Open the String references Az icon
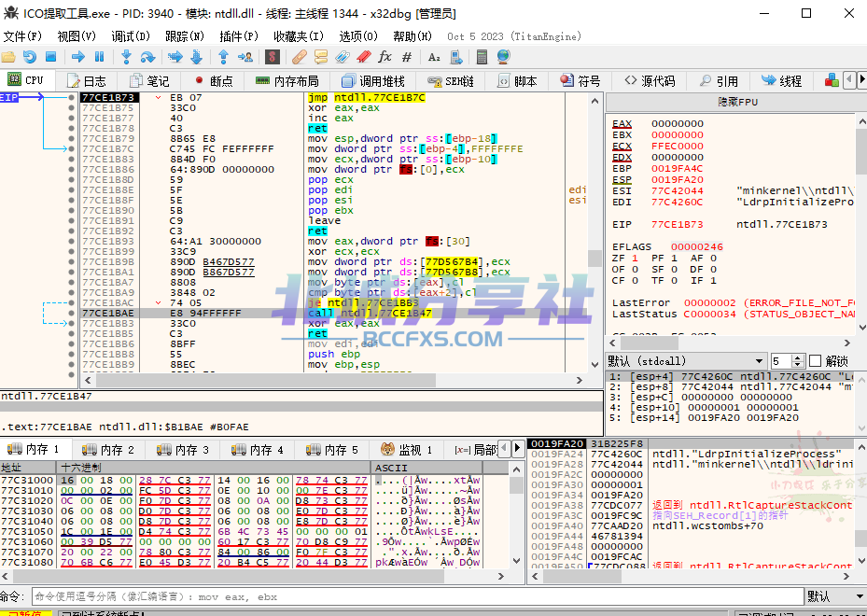Viewport: 867px width, 616px height. 434,56
